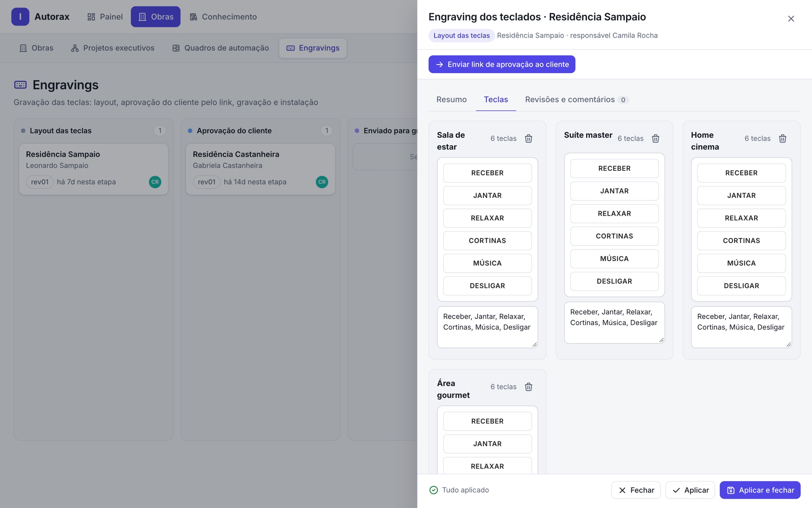Click CR avatar on Residência Castanheira card
Viewport: 812px width, 508px height.
[x=322, y=182]
